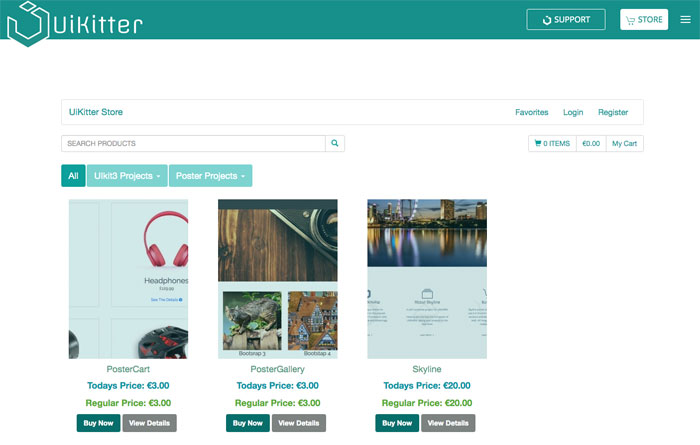
Task: Open the Favorites link
Action: click(x=531, y=112)
